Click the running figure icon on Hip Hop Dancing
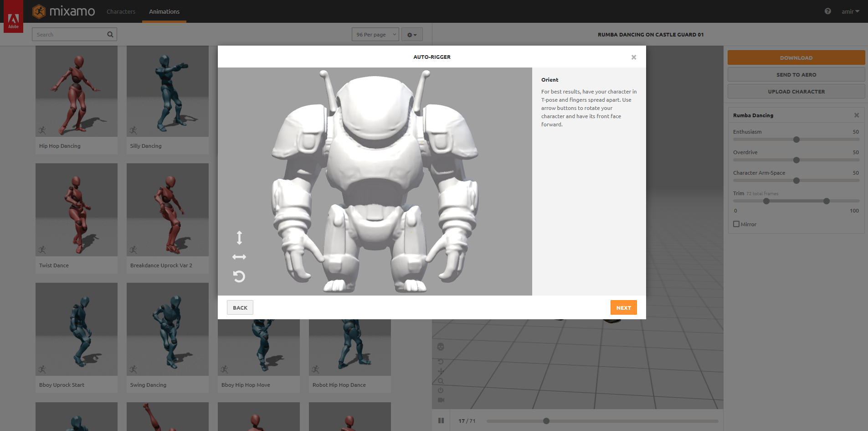The width and height of the screenshot is (868, 431). [x=42, y=130]
